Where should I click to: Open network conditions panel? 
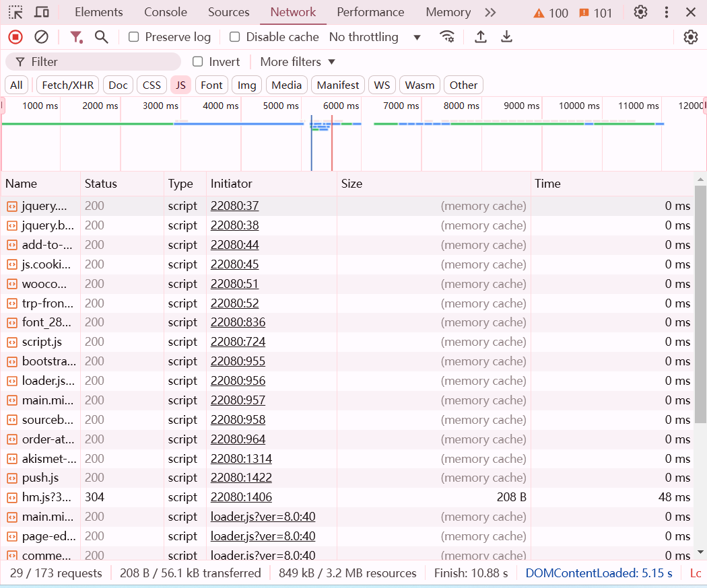[447, 37]
